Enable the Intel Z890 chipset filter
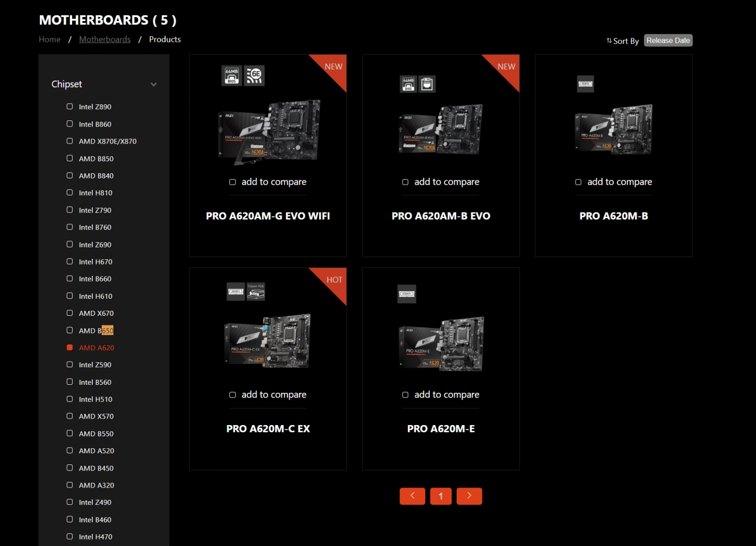 coord(70,107)
